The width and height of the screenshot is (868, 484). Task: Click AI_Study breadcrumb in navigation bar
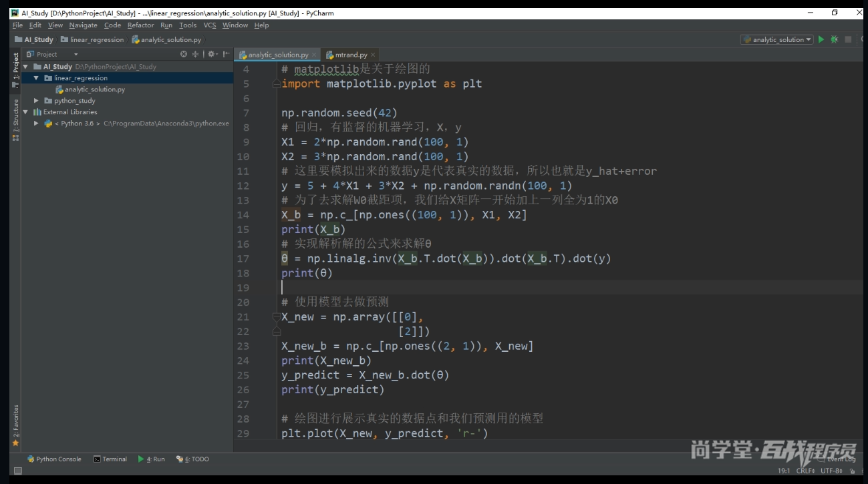[34, 40]
